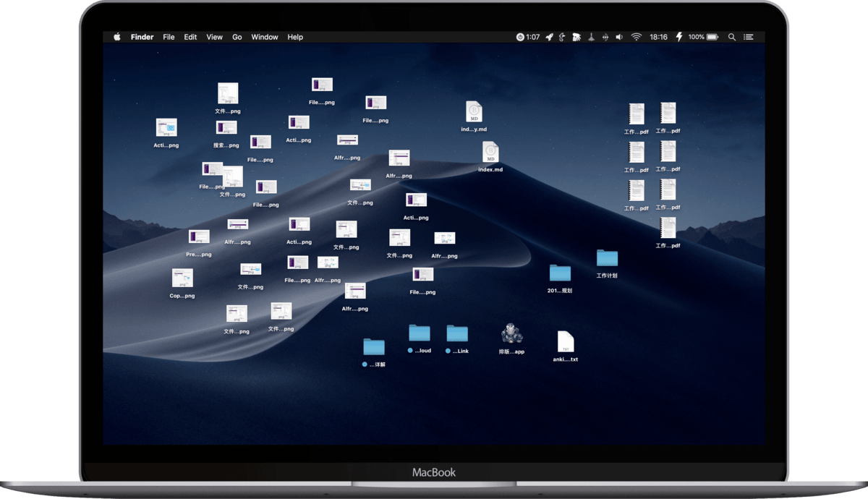Click the File menu item
868x499 pixels.
pos(169,37)
